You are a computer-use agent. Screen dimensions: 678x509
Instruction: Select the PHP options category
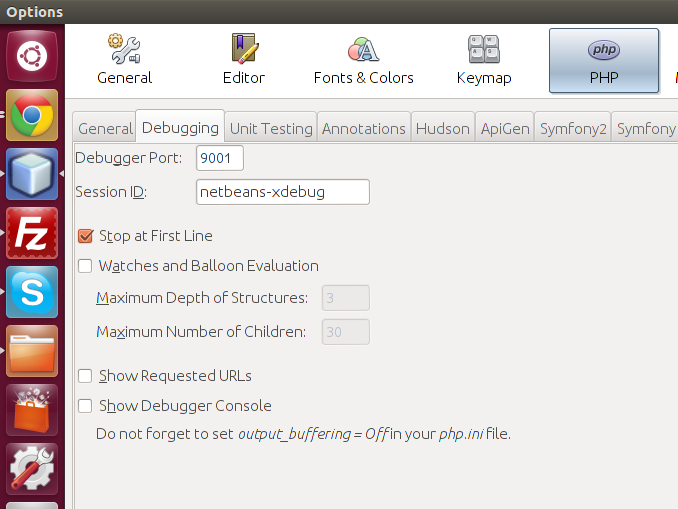(x=603, y=60)
